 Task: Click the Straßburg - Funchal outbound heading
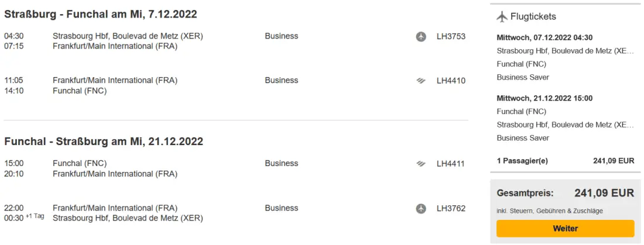click(x=101, y=14)
